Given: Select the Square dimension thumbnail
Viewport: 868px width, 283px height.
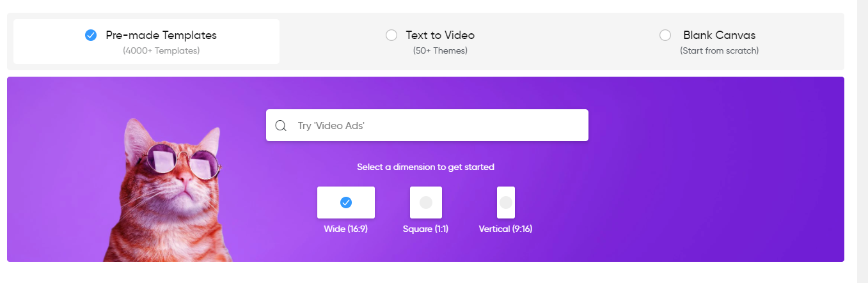Looking at the screenshot, I should pyautogui.click(x=426, y=203).
